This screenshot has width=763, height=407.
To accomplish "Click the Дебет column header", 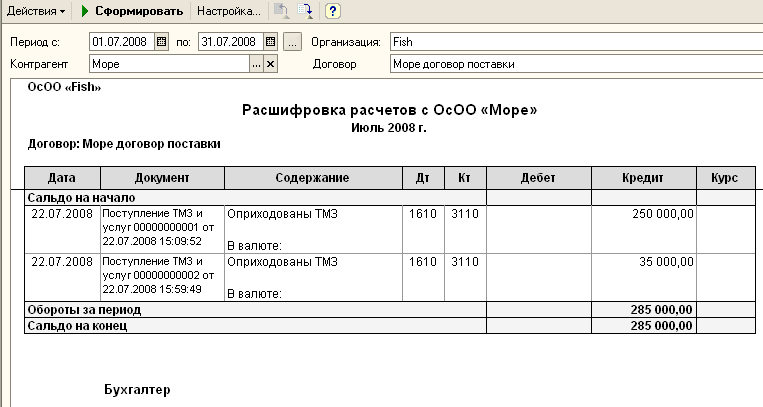I will [539, 178].
